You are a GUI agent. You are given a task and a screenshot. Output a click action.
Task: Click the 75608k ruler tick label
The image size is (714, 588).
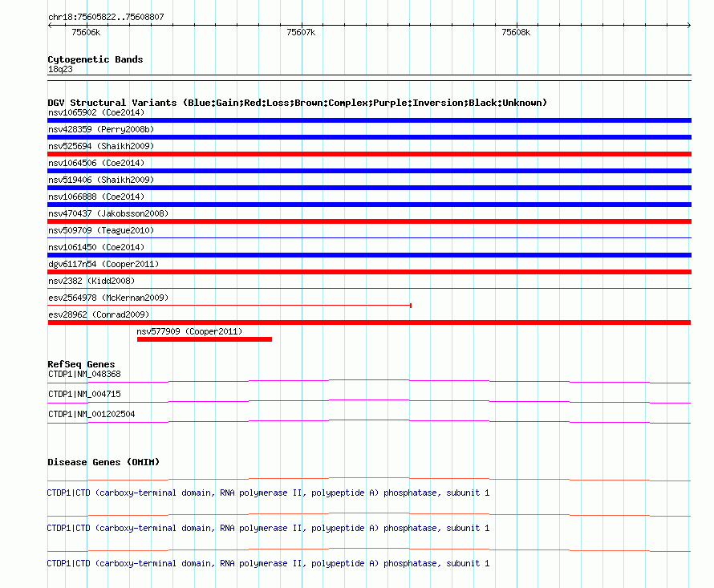516,32
